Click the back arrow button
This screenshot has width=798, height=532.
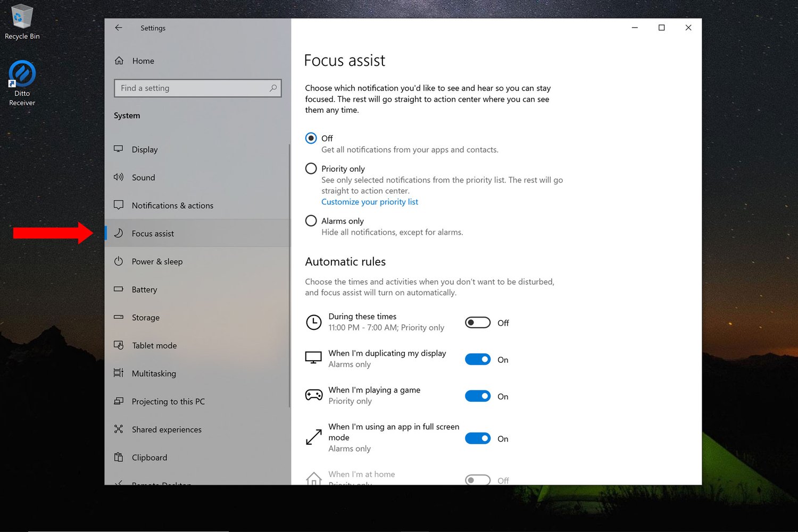click(x=118, y=28)
